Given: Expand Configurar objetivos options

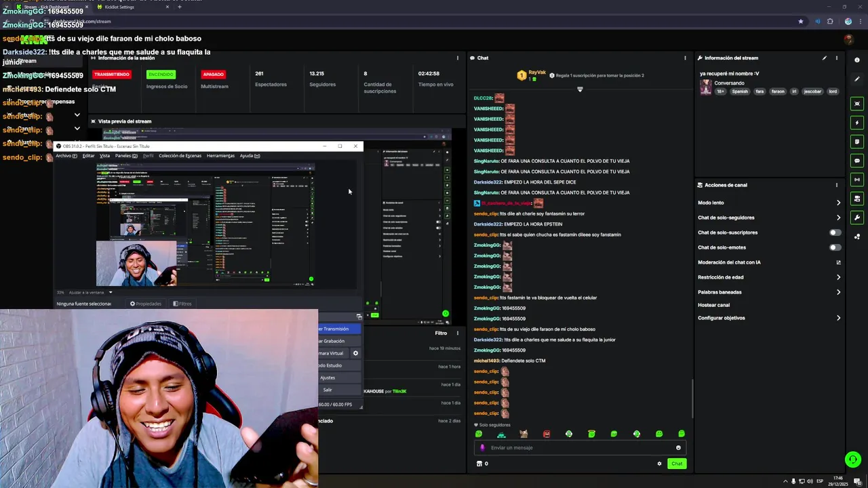Looking at the screenshot, I should click(838, 318).
